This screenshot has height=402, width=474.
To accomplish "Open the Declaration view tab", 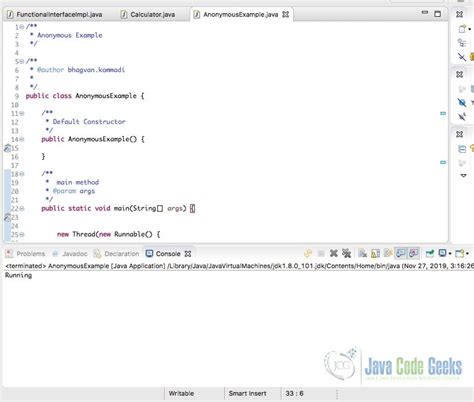I will 116,254.
